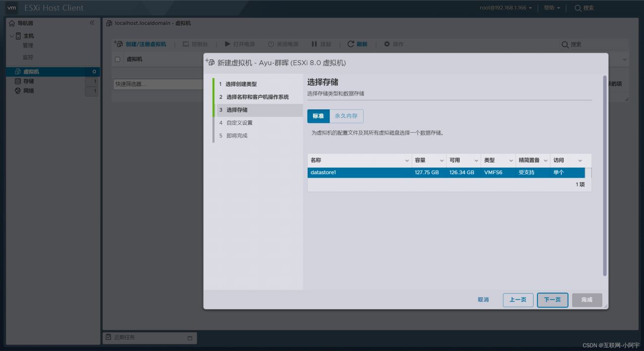Open the Access column dropdown arrow
The image size is (644, 351).
pyautogui.click(x=580, y=161)
